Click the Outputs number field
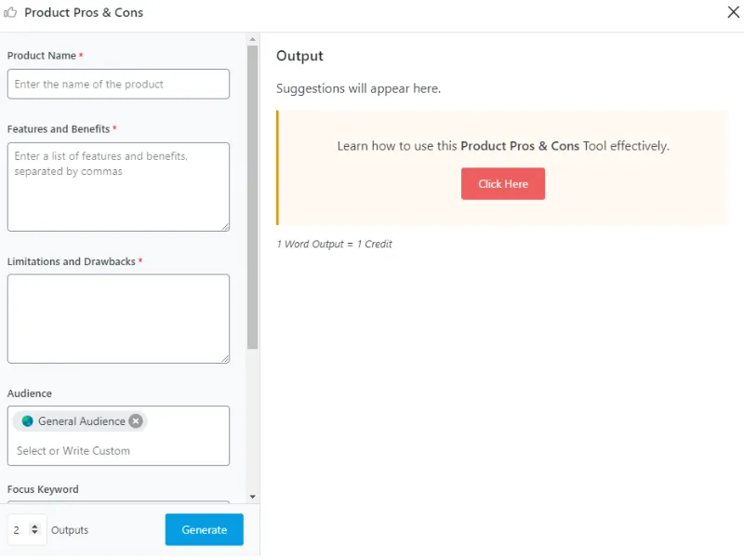744x560 pixels. click(x=19, y=530)
